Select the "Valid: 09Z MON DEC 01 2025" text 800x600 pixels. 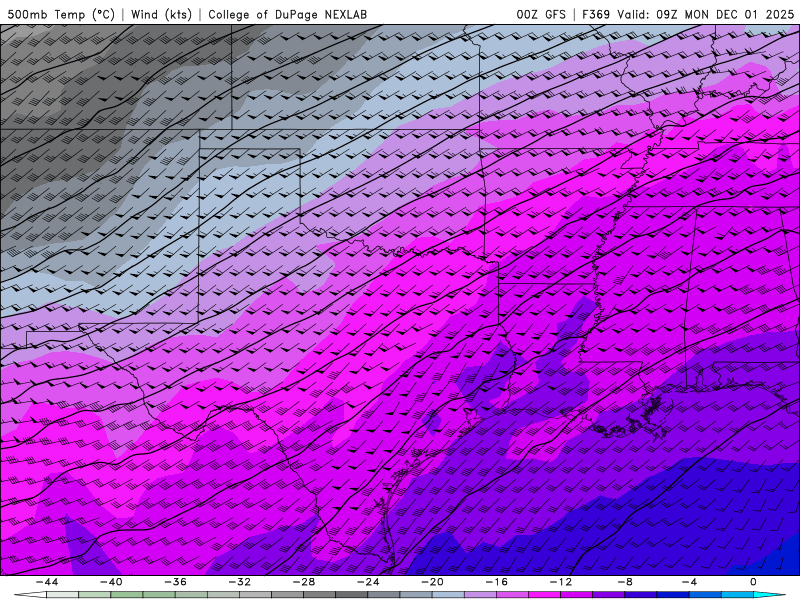pyautogui.click(x=705, y=14)
